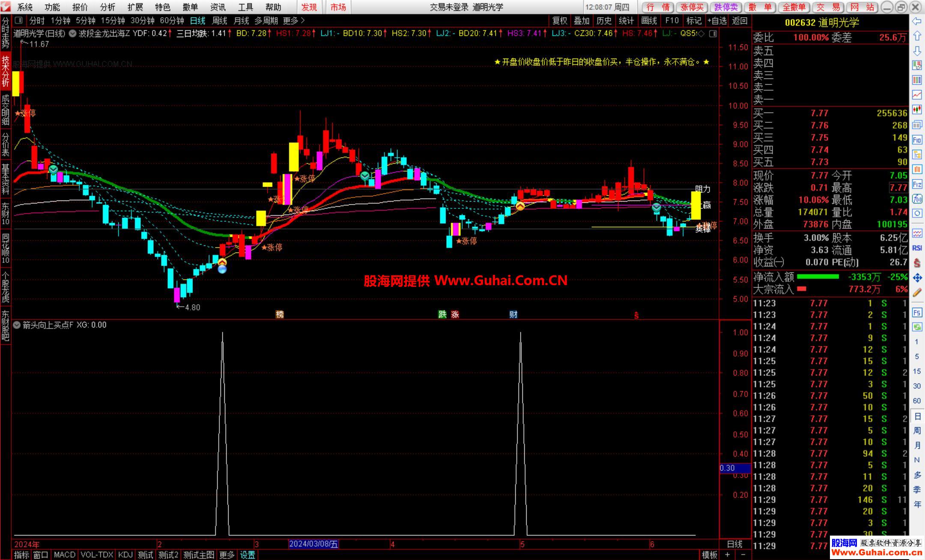Click the green 净流入额 bar
Image resolution: width=925 pixels, height=560 pixels.
(x=817, y=277)
